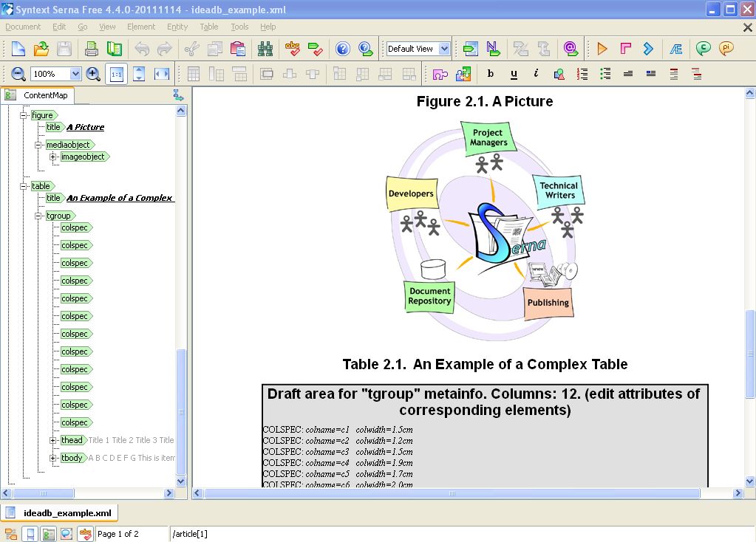Screen dimensions: 756x542
Task: Click the document vertical scrollbar thumb
Action: click(750, 354)
